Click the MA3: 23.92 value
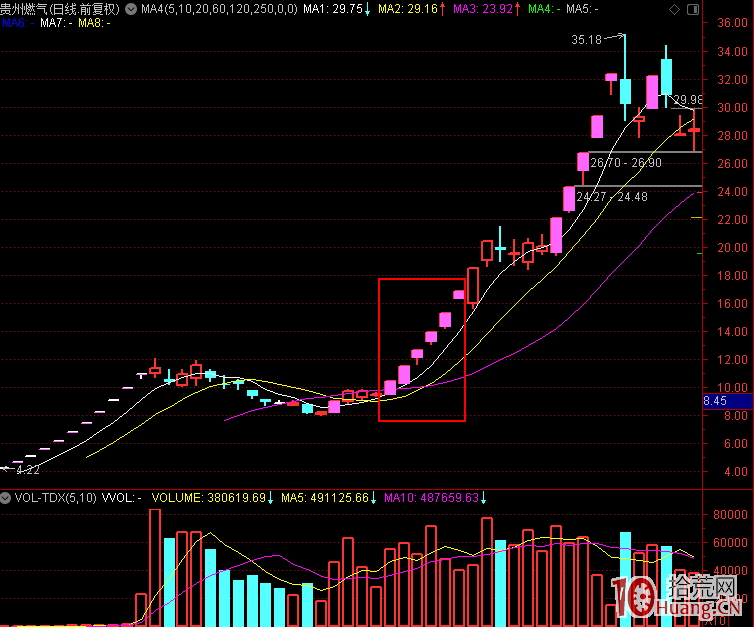Screen dimensions: 754x627 click(x=483, y=9)
